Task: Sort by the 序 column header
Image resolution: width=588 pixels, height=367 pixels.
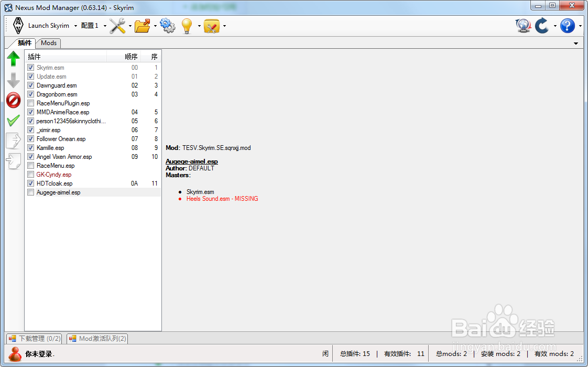Action: (151, 57)
